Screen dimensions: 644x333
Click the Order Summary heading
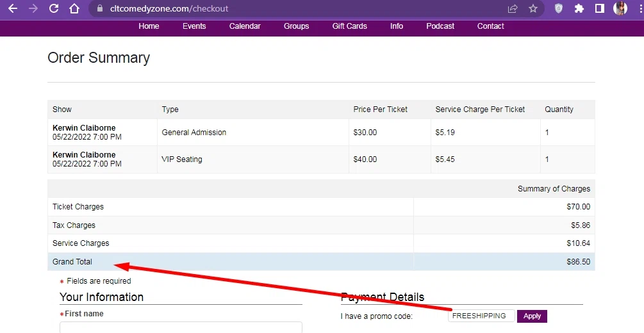coord(99,58)
